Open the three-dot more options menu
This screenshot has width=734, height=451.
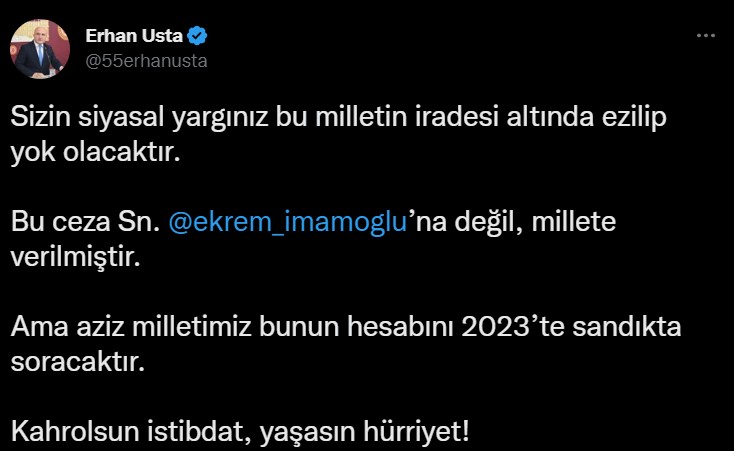tap(706, 35)
